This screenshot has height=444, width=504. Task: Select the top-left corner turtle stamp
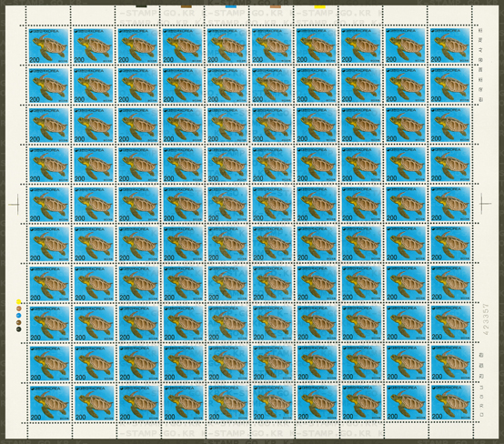[x=48, y=45]
